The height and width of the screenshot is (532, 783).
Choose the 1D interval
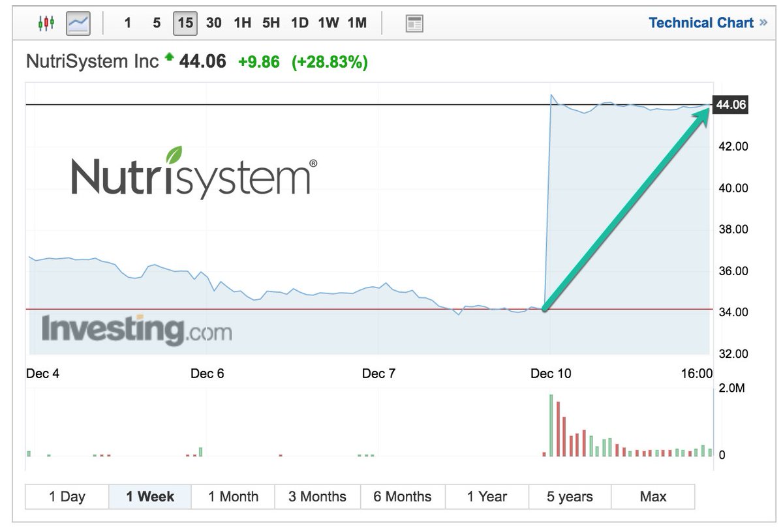click(299, 23)
